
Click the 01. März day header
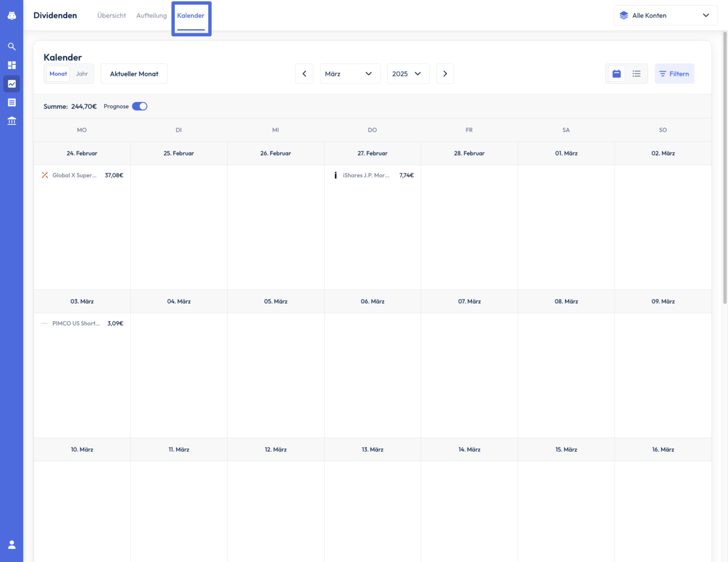tap(566, 154)
